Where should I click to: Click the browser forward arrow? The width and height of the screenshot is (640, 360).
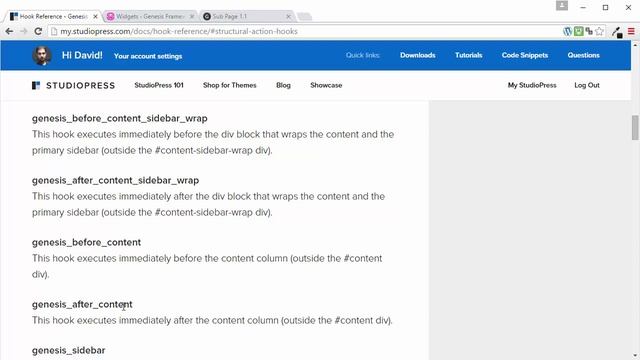[24, 31]
